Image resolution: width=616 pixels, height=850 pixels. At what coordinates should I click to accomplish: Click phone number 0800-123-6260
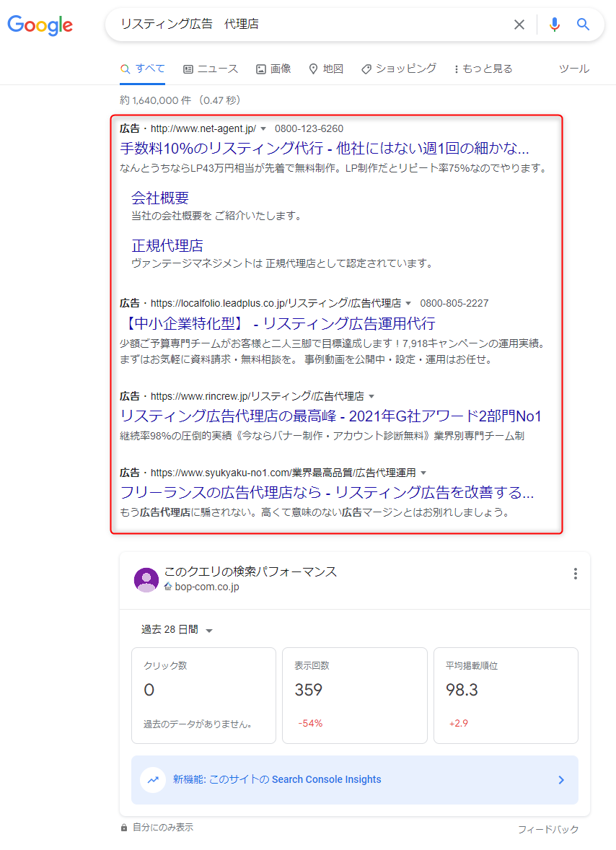click(309, 129)
